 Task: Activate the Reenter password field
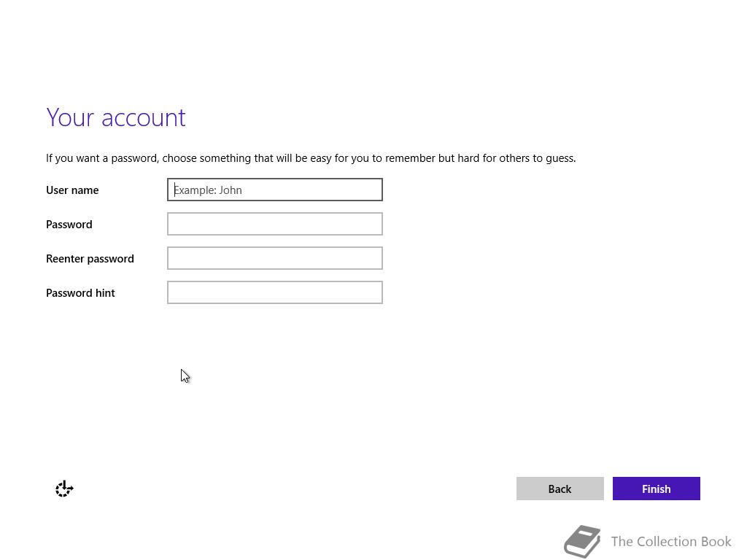pyautogui.click(x=275, y=258)
